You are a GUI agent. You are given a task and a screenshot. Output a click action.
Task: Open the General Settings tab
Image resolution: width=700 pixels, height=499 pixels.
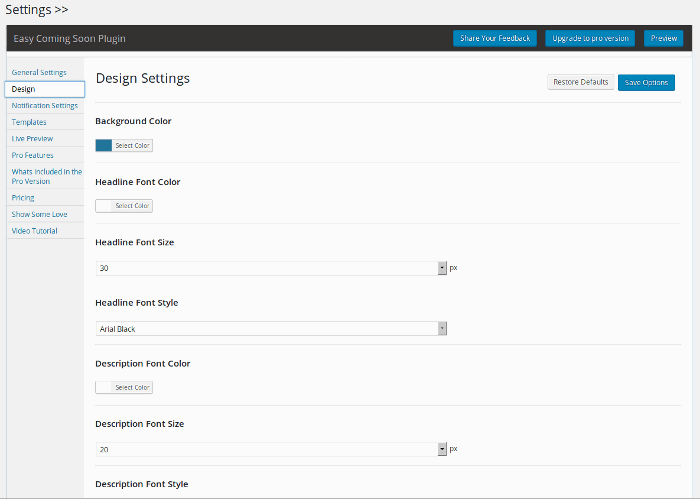[x=39, y=72]
